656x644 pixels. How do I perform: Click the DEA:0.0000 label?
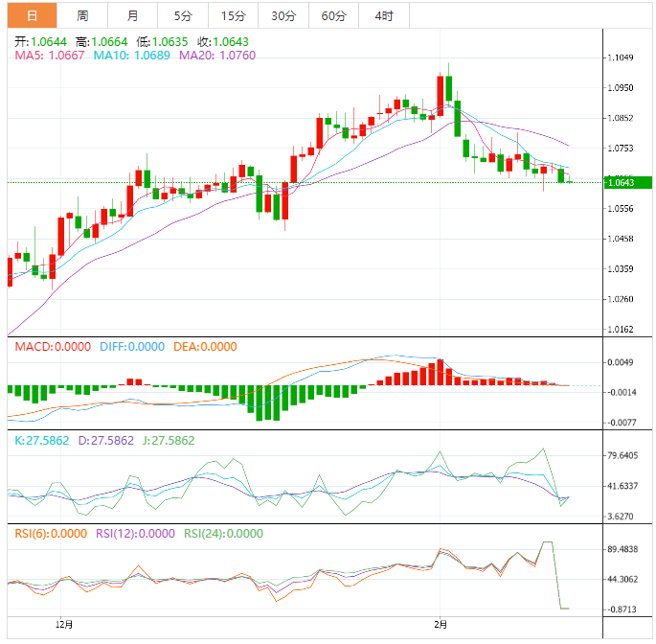click(x=205, y=347)
